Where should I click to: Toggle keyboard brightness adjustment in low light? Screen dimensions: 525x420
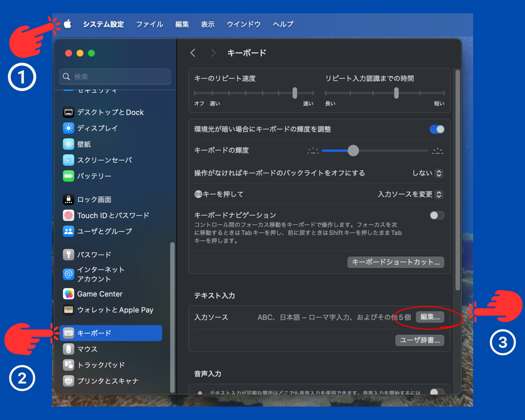point(437,129)
